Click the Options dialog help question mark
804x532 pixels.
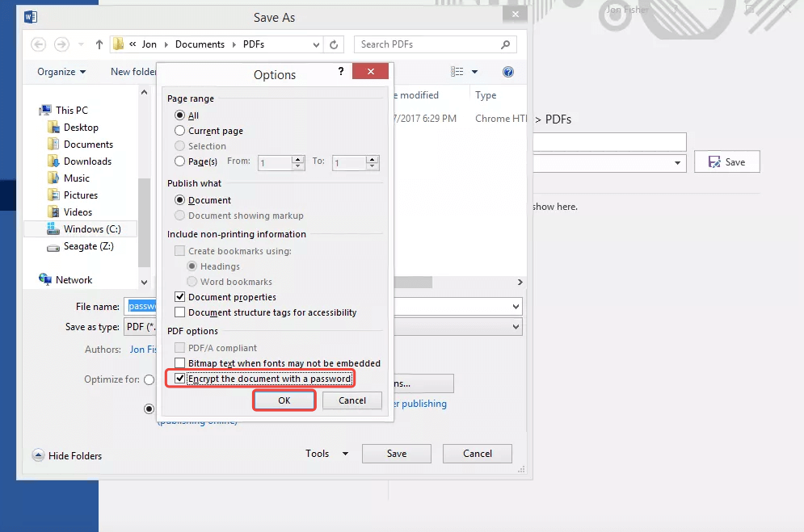(342, 72)
